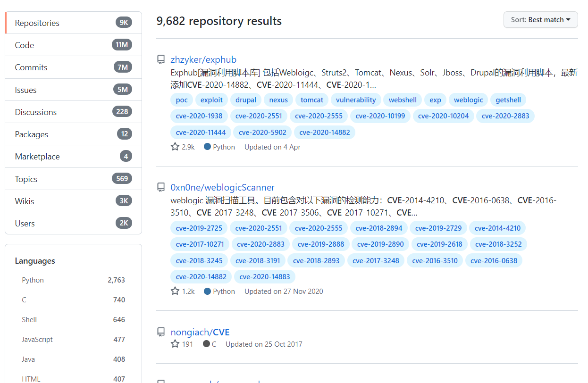588x383 pixels.
Task: Select Code search results category
Action: pyautogui.click(x=73, y=45)
